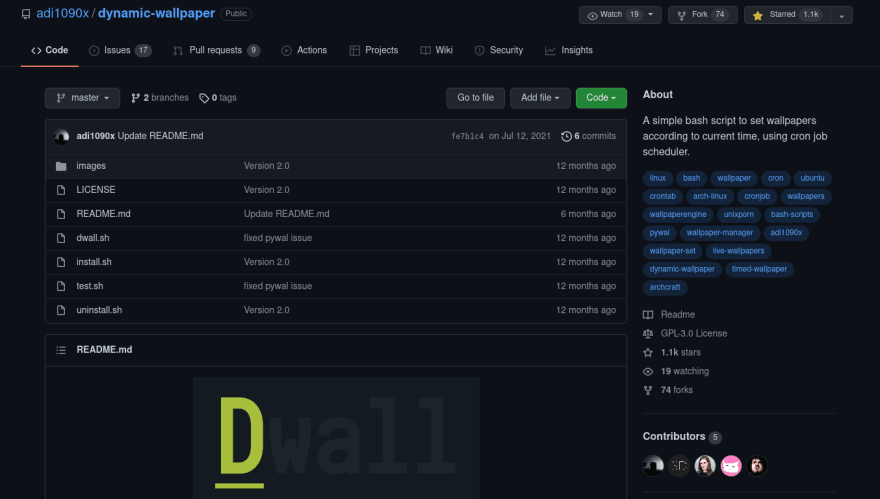Viewport: 880px width, 499px height.
Task: Open the Actions tab
Action: coord(304,51)
